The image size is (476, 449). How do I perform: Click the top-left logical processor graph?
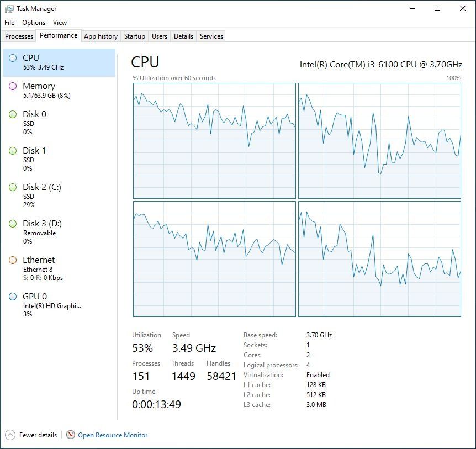pos(214,141)
